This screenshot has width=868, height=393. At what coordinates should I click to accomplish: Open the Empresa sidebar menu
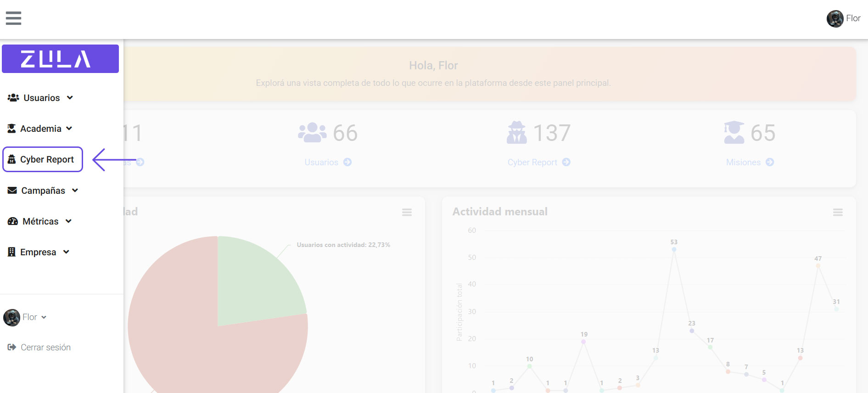pos(39,252)
